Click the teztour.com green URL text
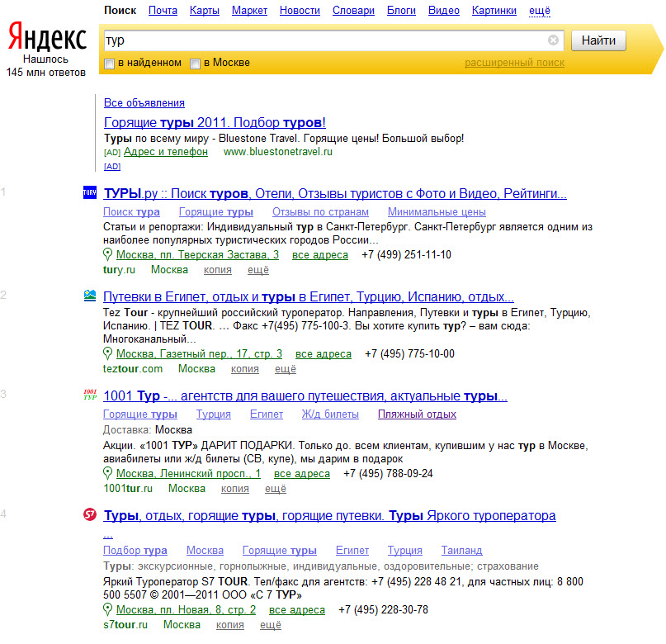 pyautogui.click(x=133, y=369)
